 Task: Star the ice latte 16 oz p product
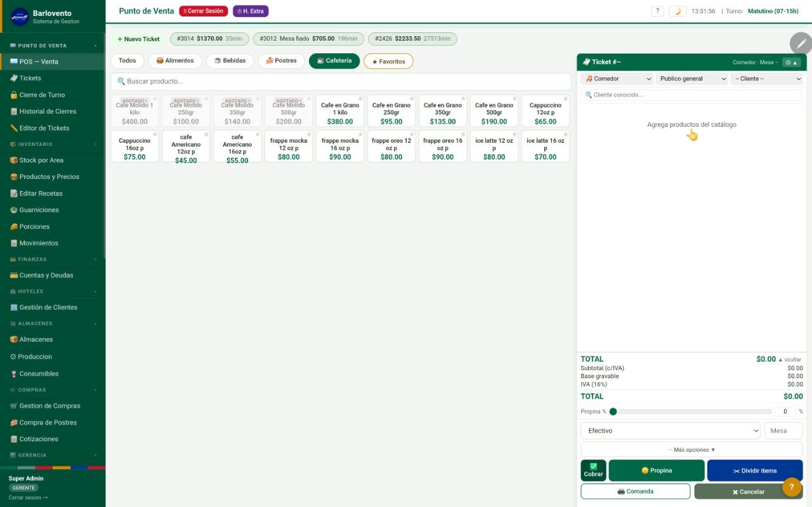[566, 135]
